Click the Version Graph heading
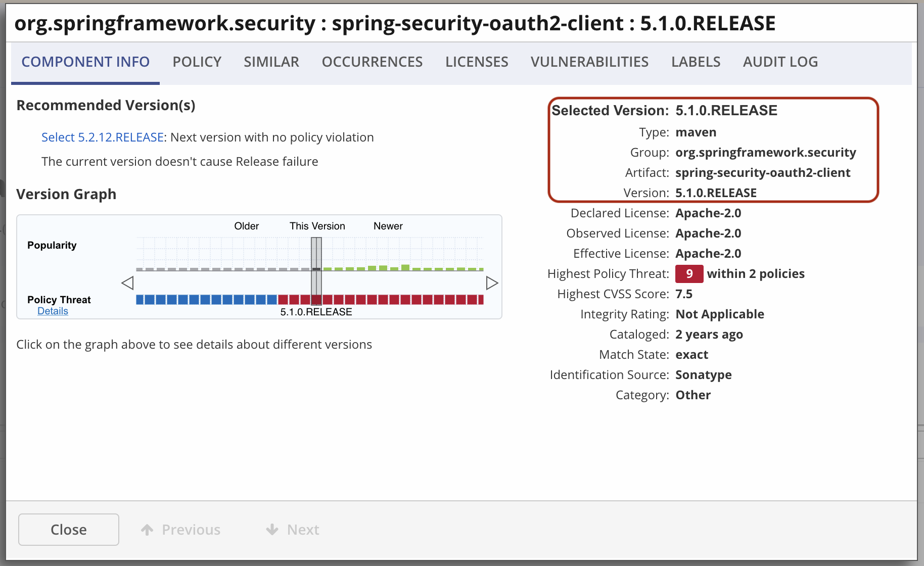The image size is (924, 566). (66, 194)
